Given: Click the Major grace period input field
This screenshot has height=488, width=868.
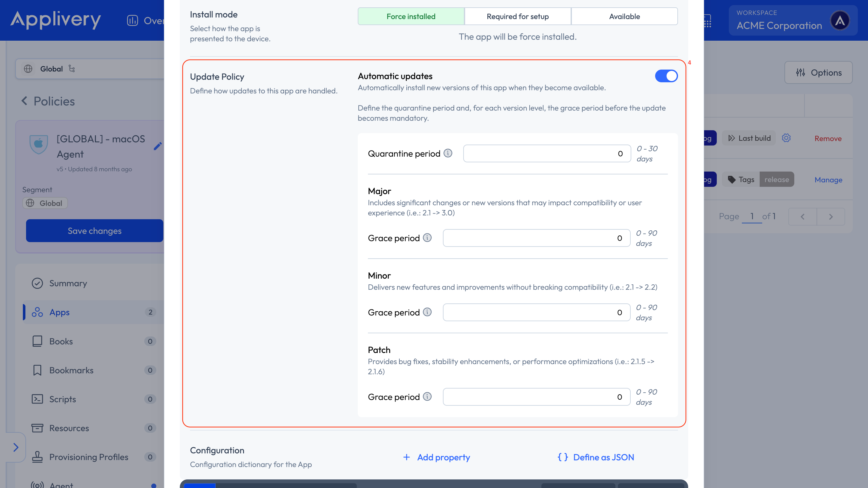Looking at the screenshot, I should pos(536,238).
